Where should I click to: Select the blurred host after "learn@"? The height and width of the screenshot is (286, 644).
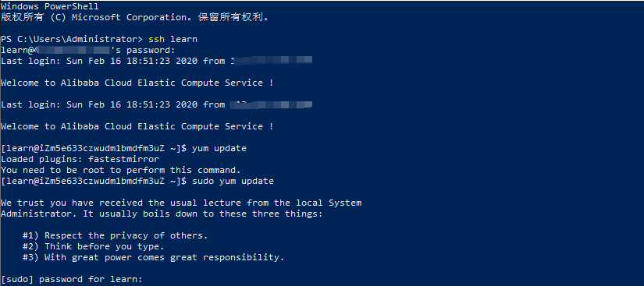pos(74,51)
